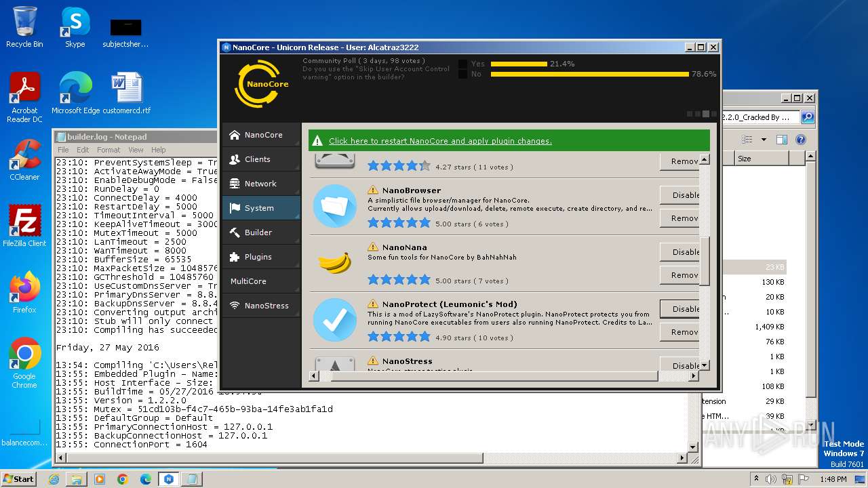Screen dimensions: 868x488
Task: Click Notepad horizontal scrollbar right arrow
Action: [x=683, y=458]
